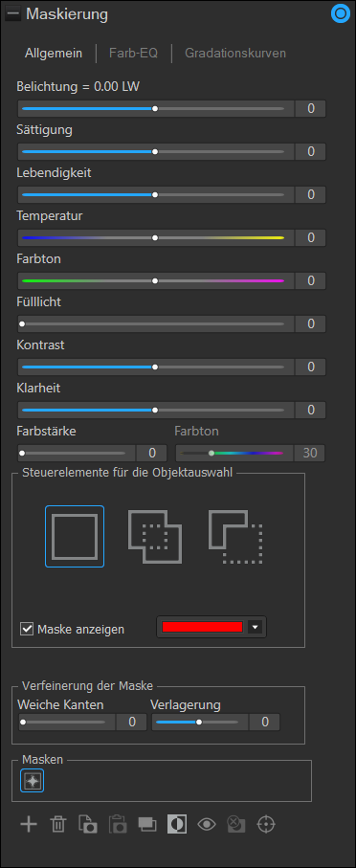Choose the subtract-from-selection mode icon
The width and height of the screenshot is (356, 868).
(235, 537)
